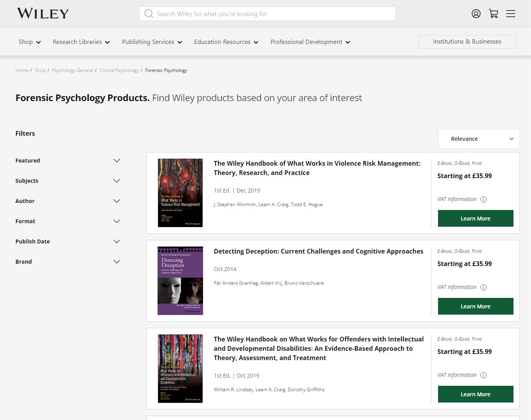Learn More about Offenders with Intellectual Disabilities handbook

[x=475, y=394]
